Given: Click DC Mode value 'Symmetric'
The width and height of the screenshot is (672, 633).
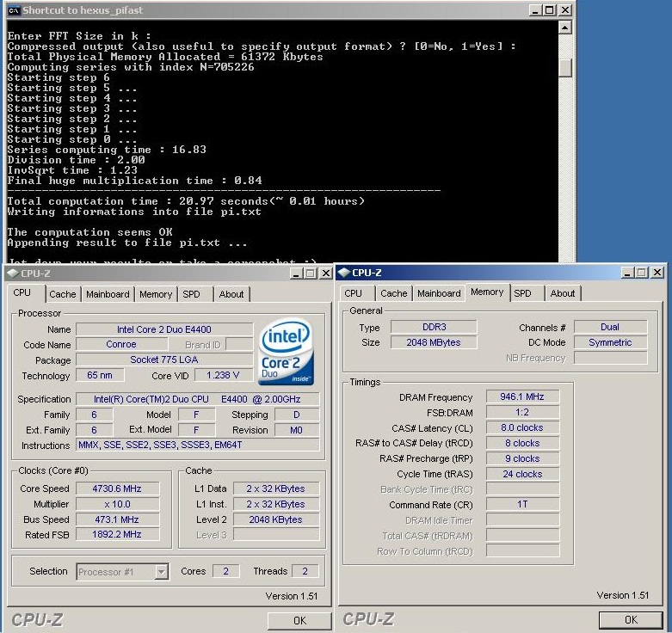Looking at the screenshot, I should tap(610, 342).
